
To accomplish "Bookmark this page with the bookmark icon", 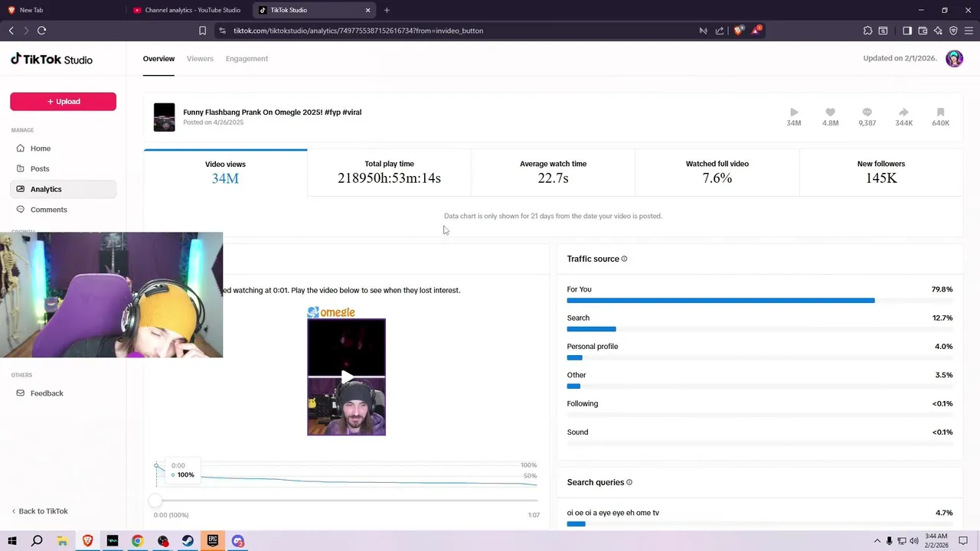I will tap(202, 31).
